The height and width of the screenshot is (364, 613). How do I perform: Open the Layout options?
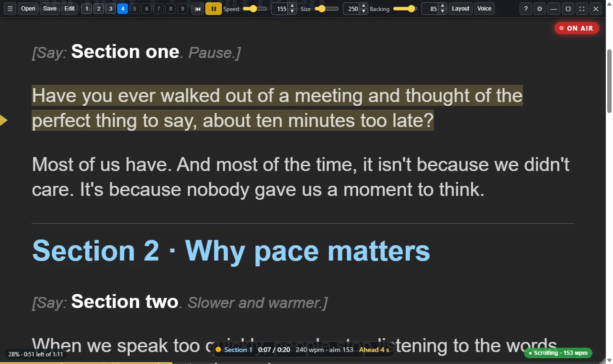(461, 9)
